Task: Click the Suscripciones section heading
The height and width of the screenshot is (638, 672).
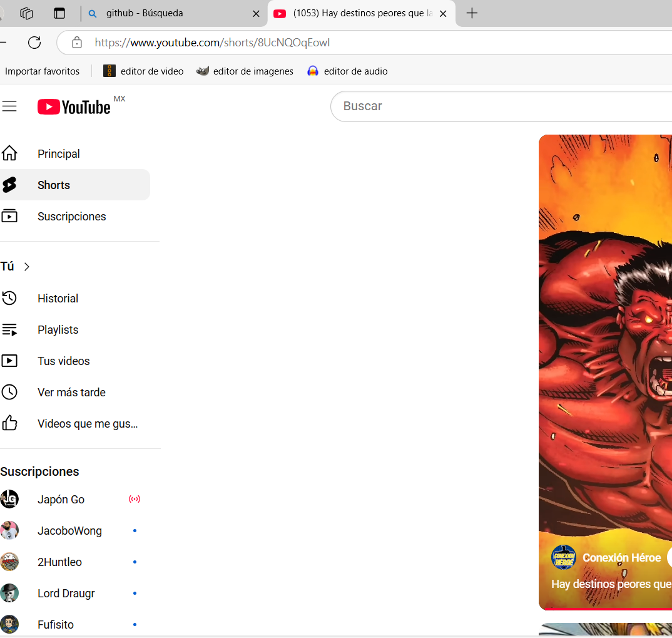Action: coord(39,471)
